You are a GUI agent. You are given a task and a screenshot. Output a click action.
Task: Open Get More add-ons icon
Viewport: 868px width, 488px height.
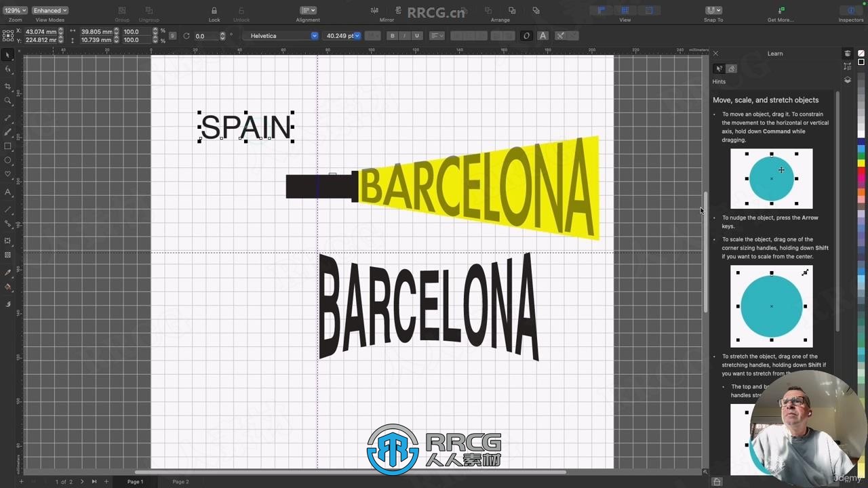point(781,10)
